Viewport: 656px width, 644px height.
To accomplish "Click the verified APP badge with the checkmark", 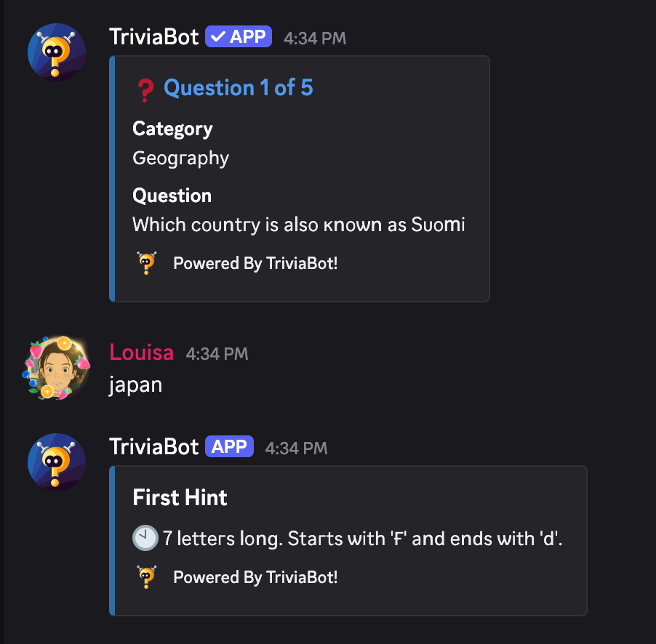I will (239, 36).
